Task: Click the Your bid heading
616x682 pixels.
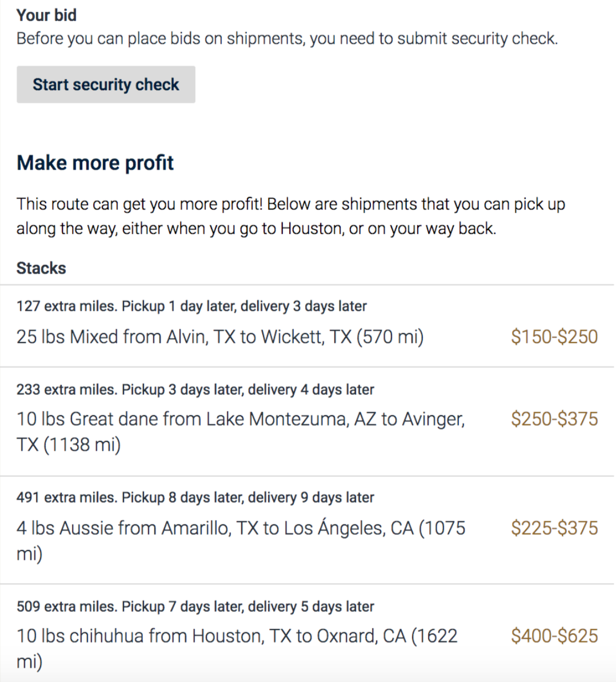Action: coord(46,15)
